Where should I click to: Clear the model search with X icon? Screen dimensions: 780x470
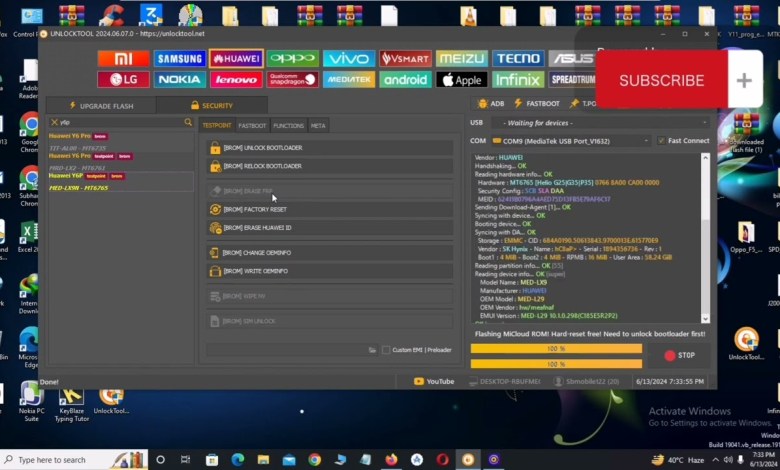tap(54, 122)
